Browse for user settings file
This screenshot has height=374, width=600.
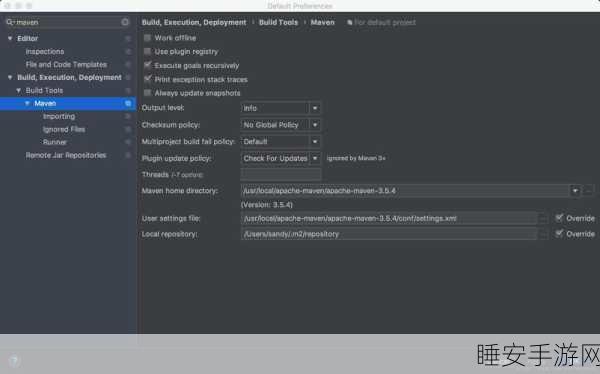click(x=543, y=219)
